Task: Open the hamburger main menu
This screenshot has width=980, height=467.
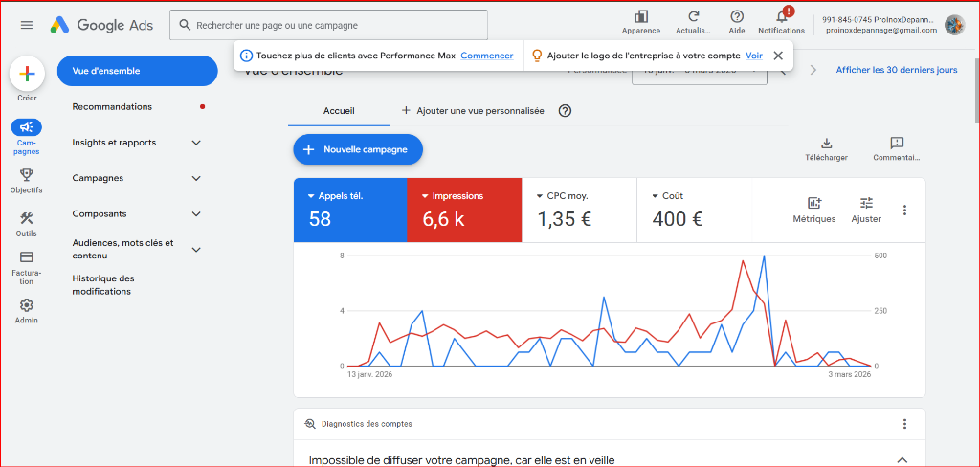Action: (x=26, y=25)
